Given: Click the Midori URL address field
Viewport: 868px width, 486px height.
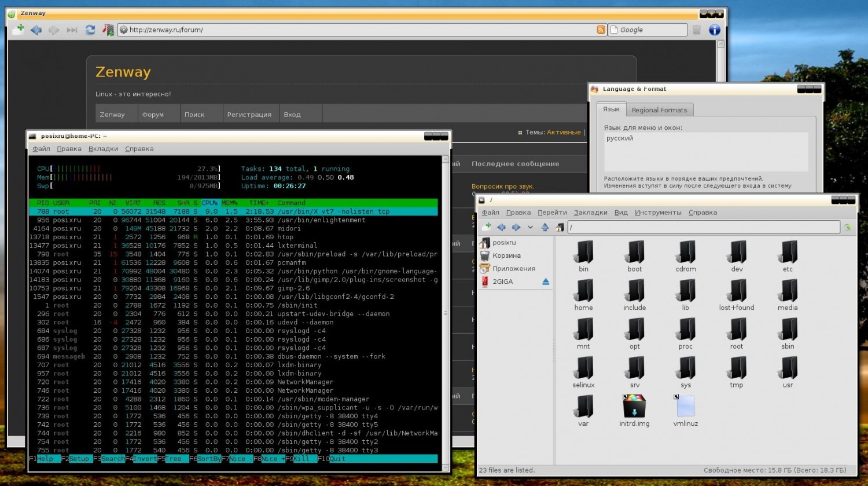Looking at the screenshot, I should tap(362, 30).
